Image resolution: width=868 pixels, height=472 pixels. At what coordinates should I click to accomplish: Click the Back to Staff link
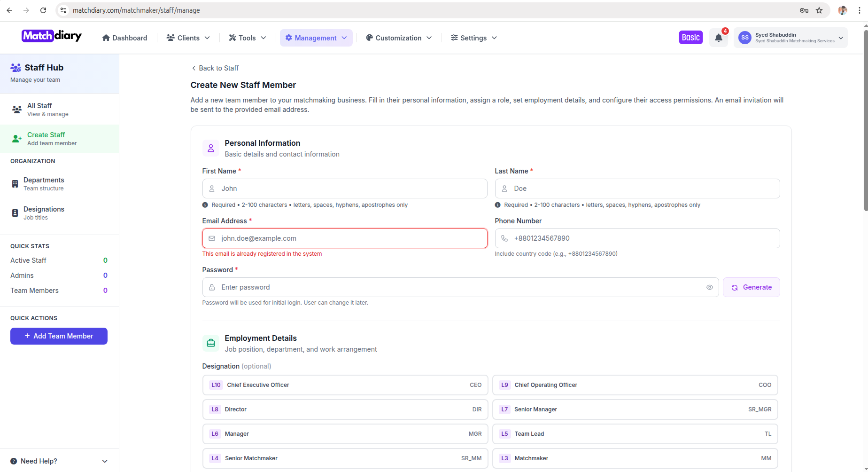[215, 68]
